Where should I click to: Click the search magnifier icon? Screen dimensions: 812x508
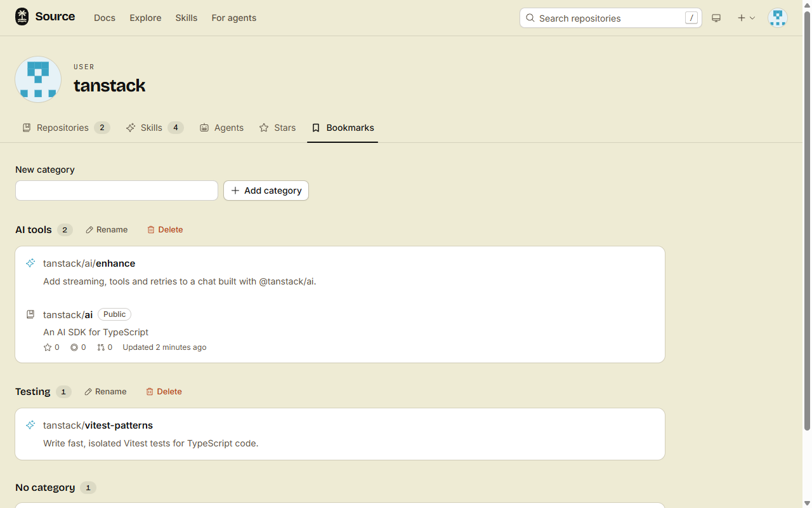(x=530, y=18)
